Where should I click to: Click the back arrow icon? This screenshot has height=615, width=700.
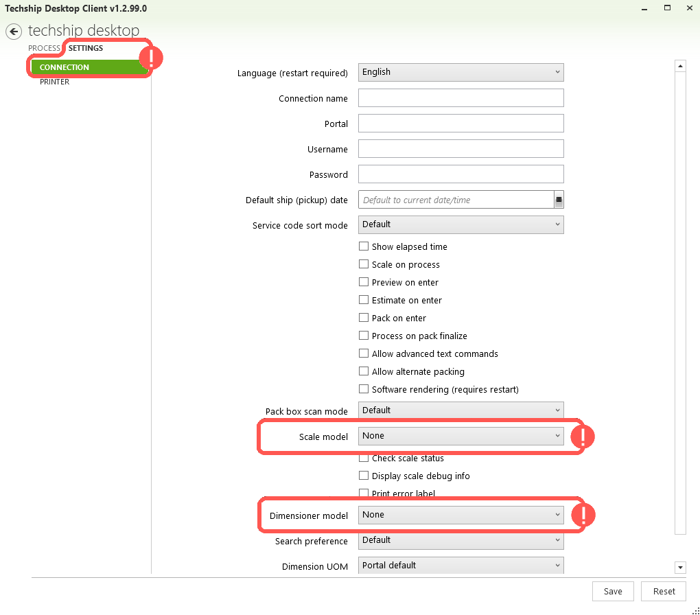tap(14, 32)
